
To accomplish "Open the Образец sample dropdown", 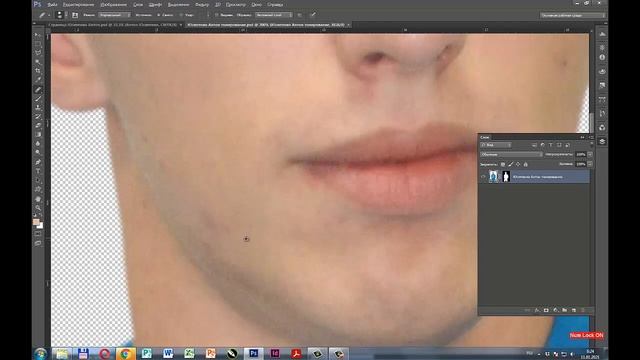I will coord(273,15).
